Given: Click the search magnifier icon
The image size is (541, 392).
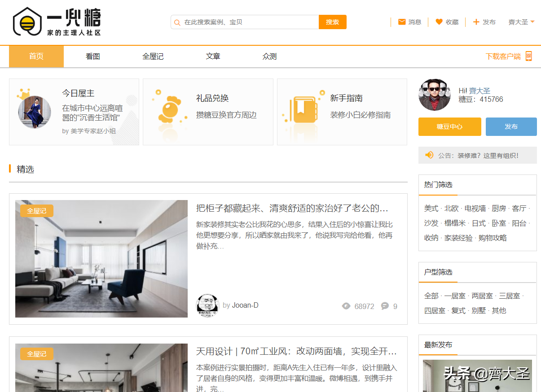Looking at the screenshot, I should tap(177, 22).
